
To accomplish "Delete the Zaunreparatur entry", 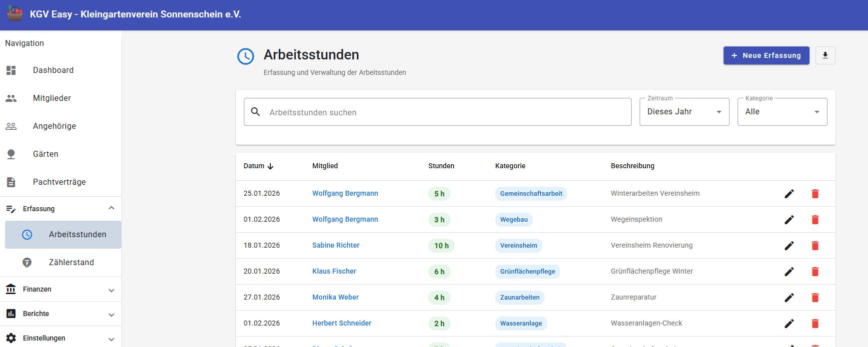I will (815, 298).
